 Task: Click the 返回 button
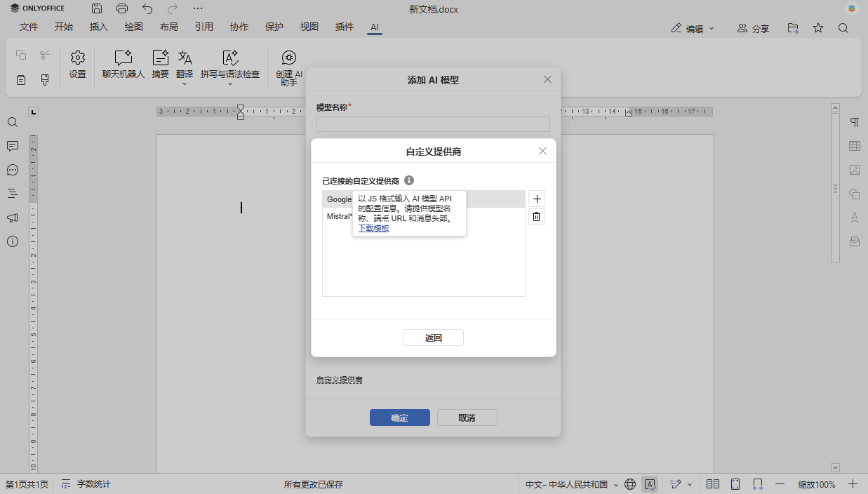coord(434,338)
